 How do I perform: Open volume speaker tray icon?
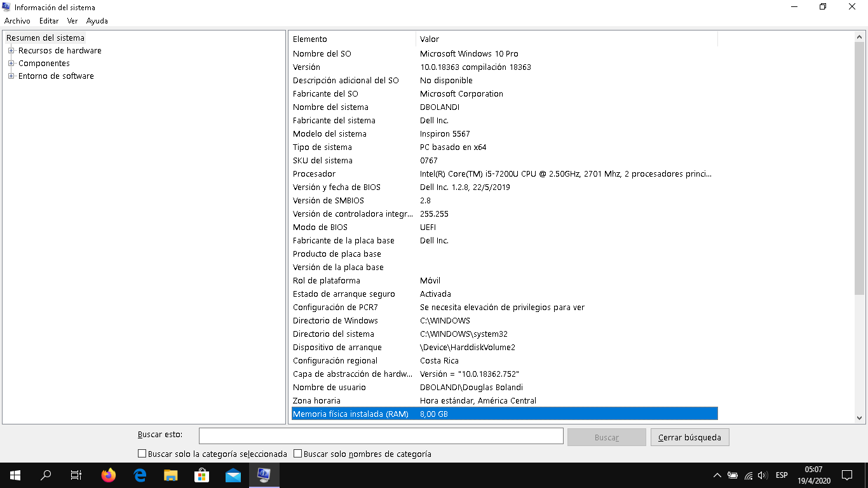763,475
